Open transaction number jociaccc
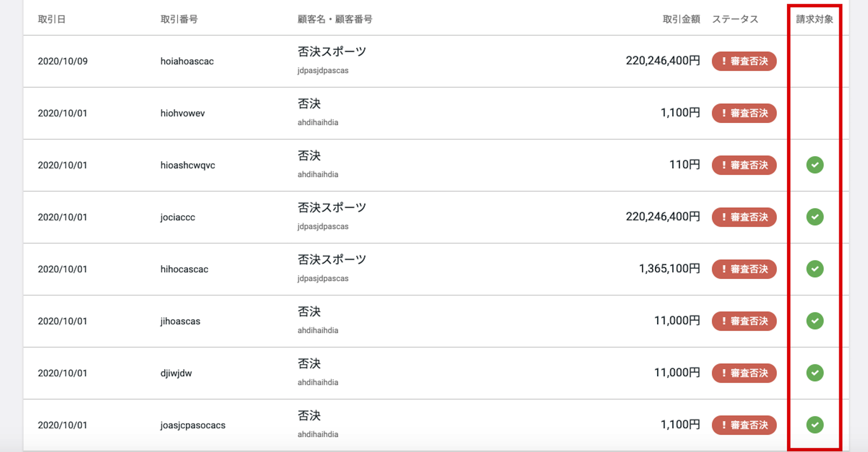Image resolution: width=868 pixels, height=452 pixels. tap(178, 217)
